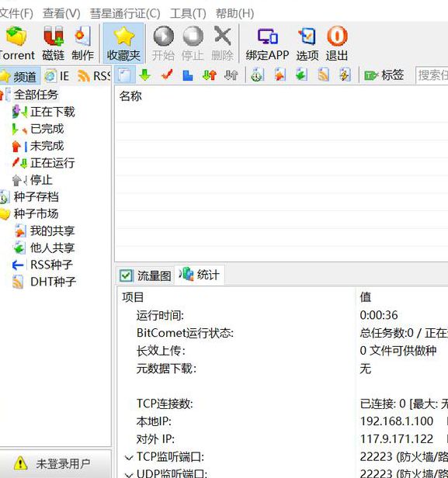
Task: Click the 停止 stop toolbar button
Action: (193, 43)
